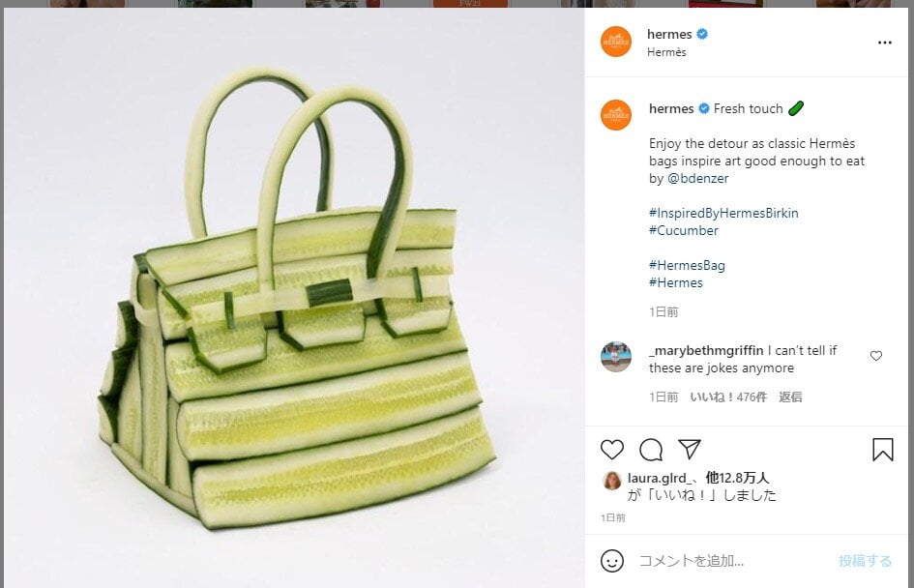
Task: Open the #Cucumber hashtag
Action: pyautogui.click(x=684, y=231)
